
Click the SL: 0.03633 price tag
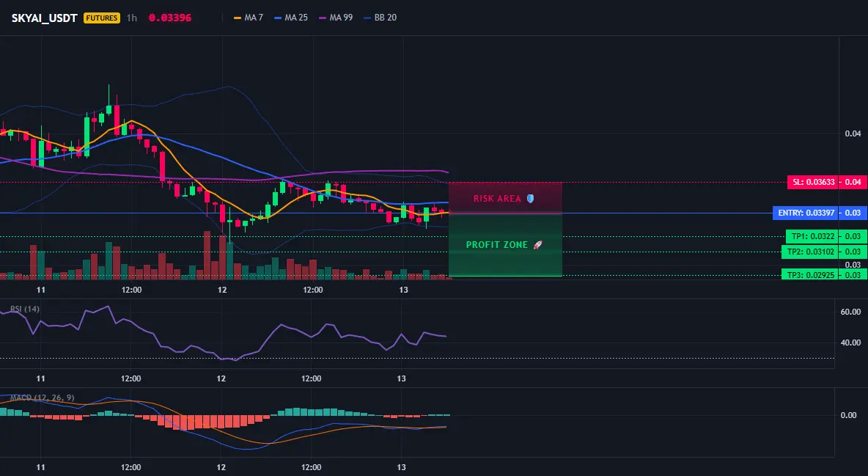click(x=813, y=182)
